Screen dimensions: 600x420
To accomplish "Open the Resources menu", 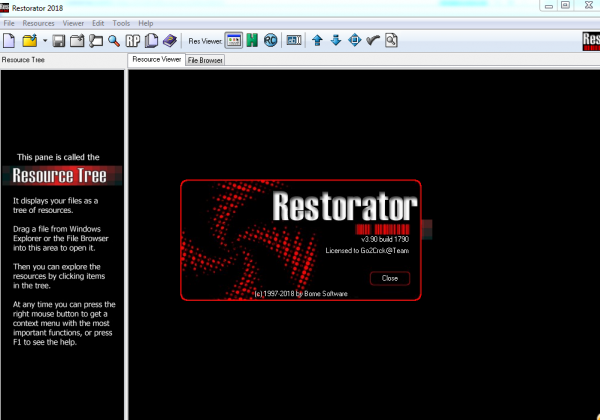I will (38, 22).
